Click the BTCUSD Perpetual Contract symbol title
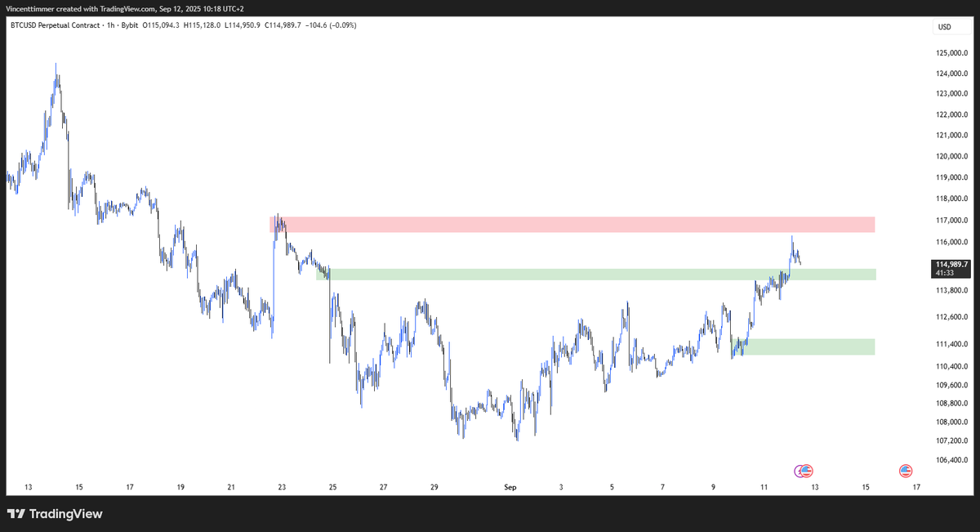The height and width of the screenshot is (532, 980). tap(57, 25)
